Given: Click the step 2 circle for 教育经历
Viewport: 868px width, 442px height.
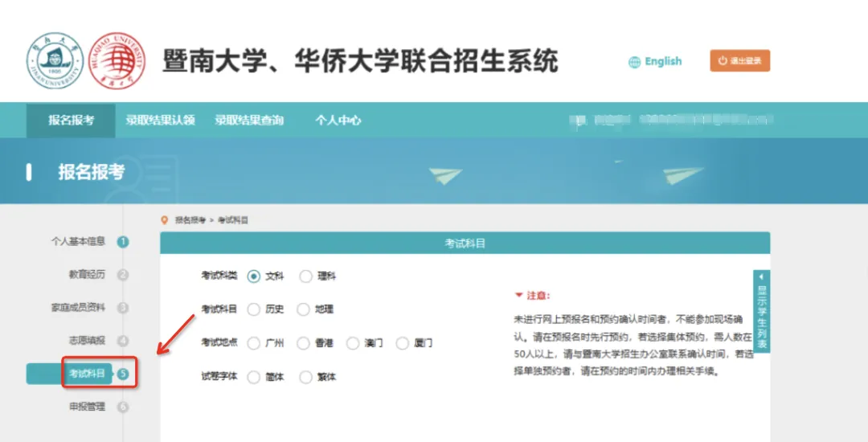Looking at the screenshot, I should tap(123, 275).
